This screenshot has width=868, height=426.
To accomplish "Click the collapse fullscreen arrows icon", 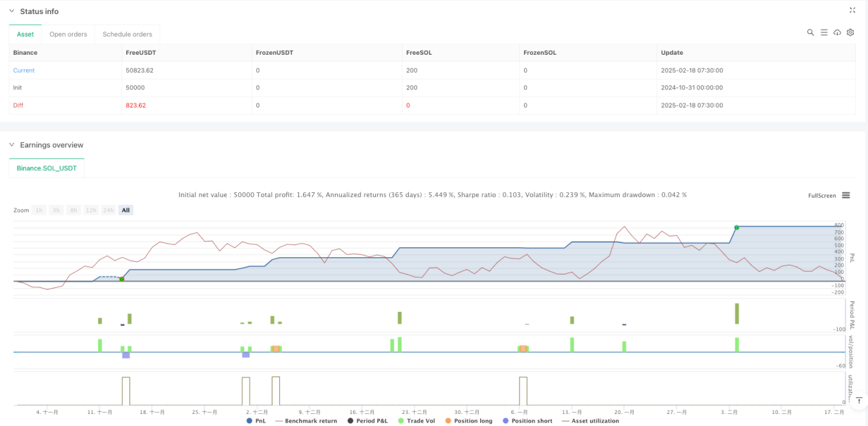I will 852,10.
